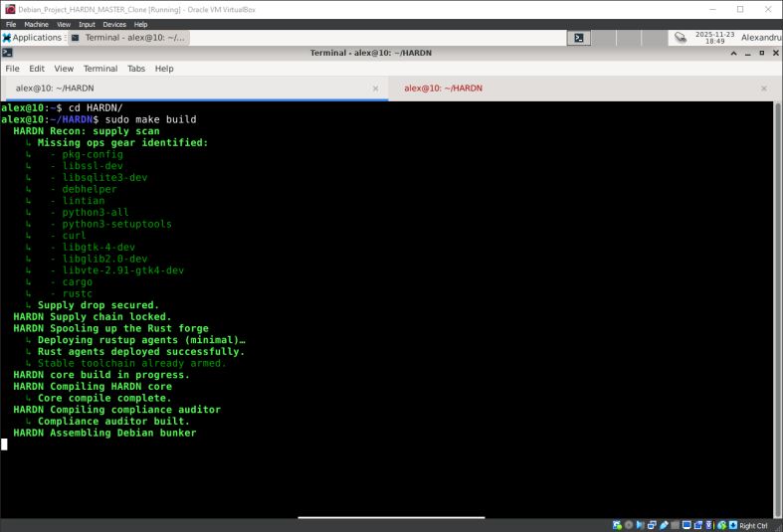Click the VirtualBox hard disk activity icon
Image resolution: width=783 pixels, height=532 pixels.
pos(617,525)
